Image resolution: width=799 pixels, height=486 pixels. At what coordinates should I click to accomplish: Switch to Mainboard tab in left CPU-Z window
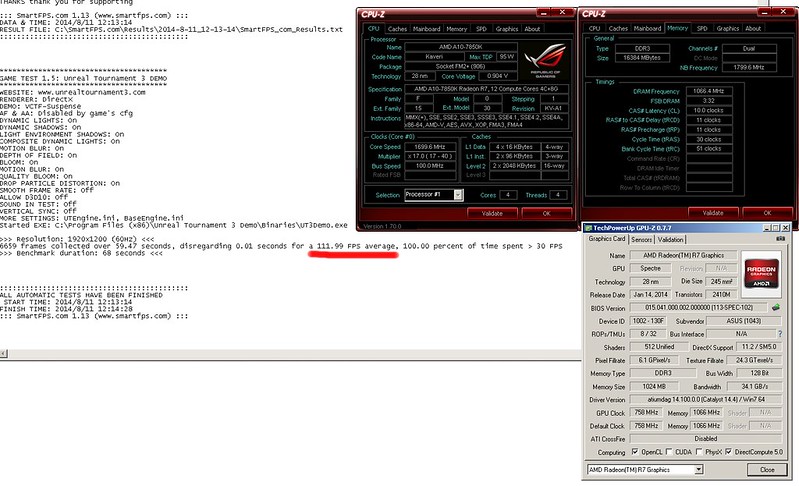point(427,29)
